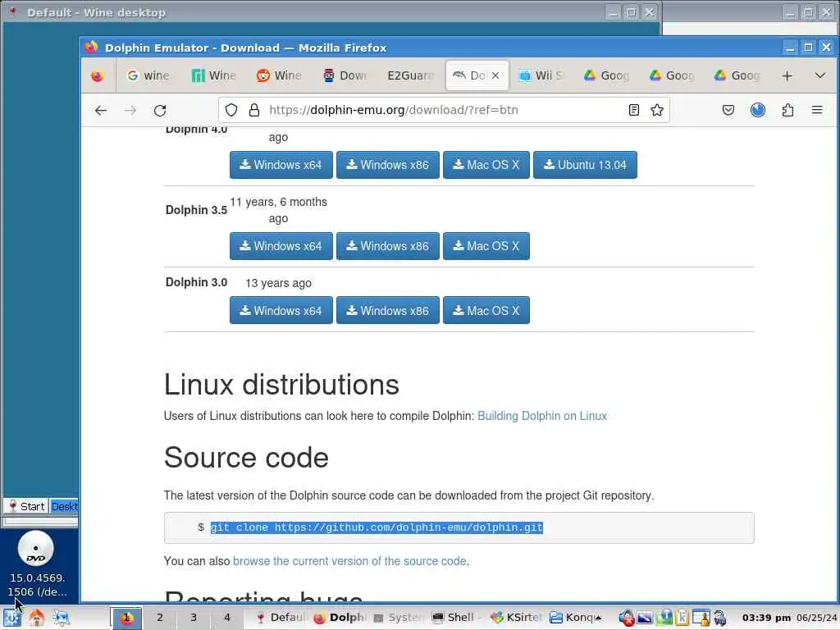This screenshot has width=840, height=630.
Task: Switch to virtual desktop 2
Action: pos(160,618)
